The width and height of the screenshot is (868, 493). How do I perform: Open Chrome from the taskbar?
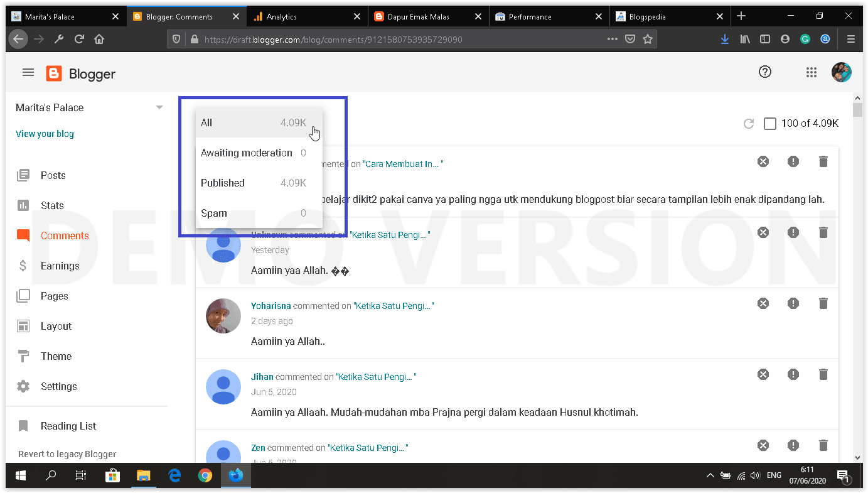point(205,475)
